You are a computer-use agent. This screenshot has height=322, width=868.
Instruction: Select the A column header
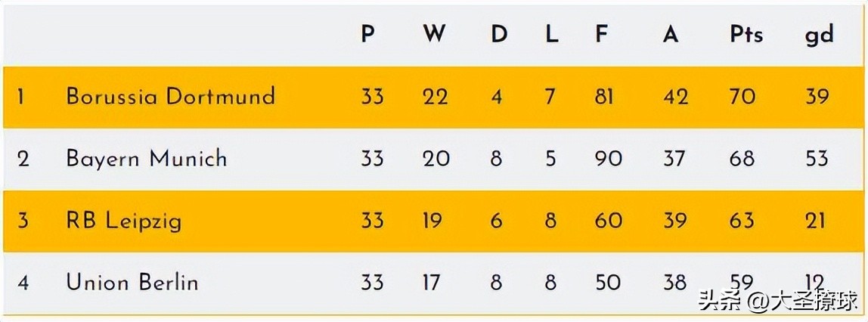[x=671, y=35]
